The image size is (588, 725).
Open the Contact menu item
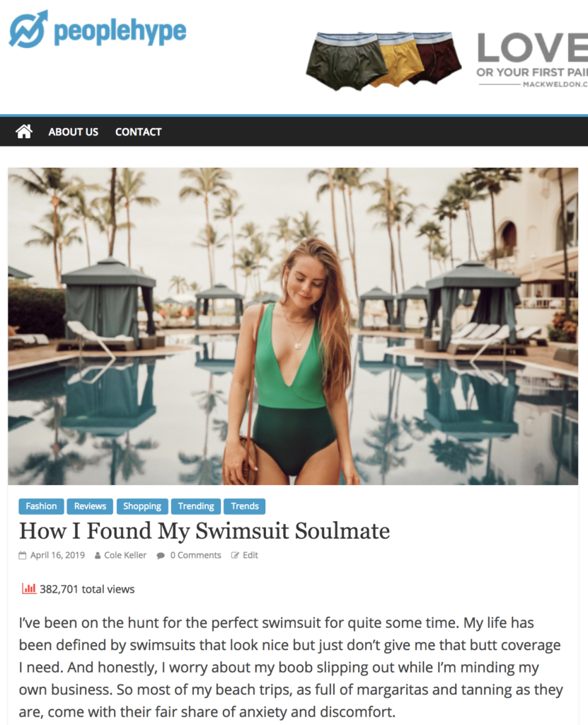point(138,132)
